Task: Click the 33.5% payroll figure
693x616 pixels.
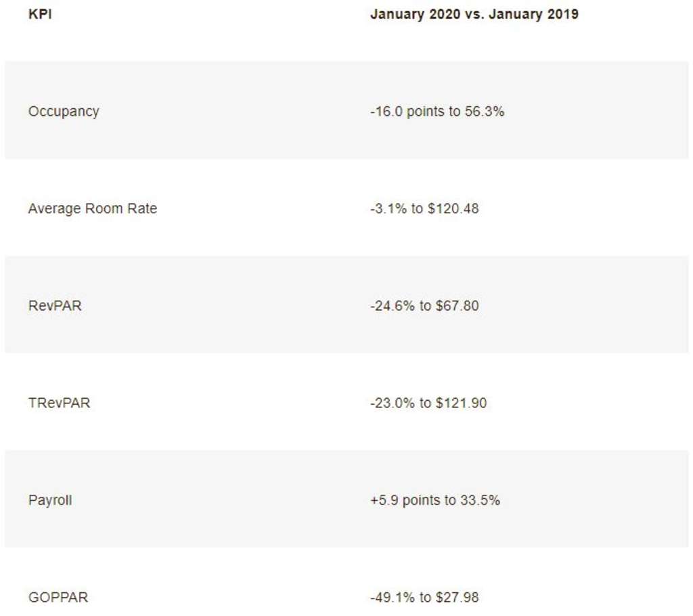Action: pyautogui.click(x=480, y=501)
